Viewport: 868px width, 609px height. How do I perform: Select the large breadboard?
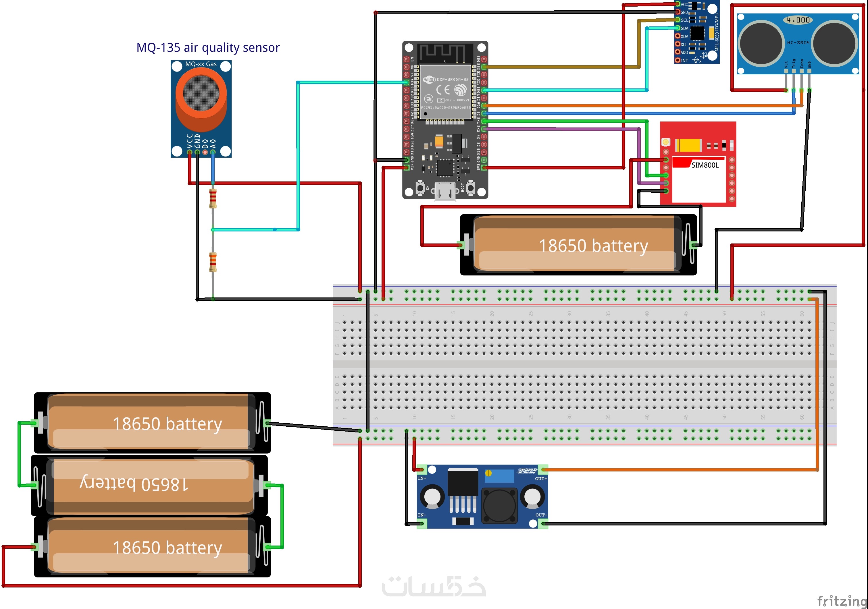click(584, 365)
